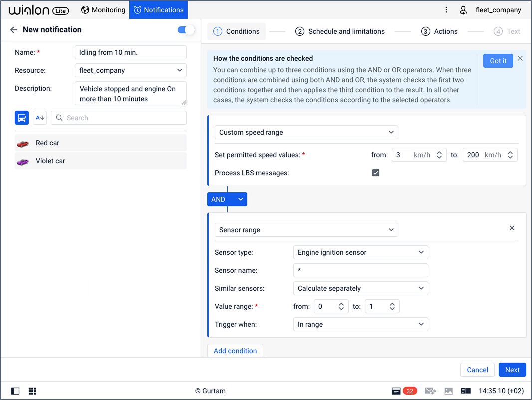Select the unit type bus icon filter
Image resolution: width=532 pixels, height=400 pixels.
(22, 118)
